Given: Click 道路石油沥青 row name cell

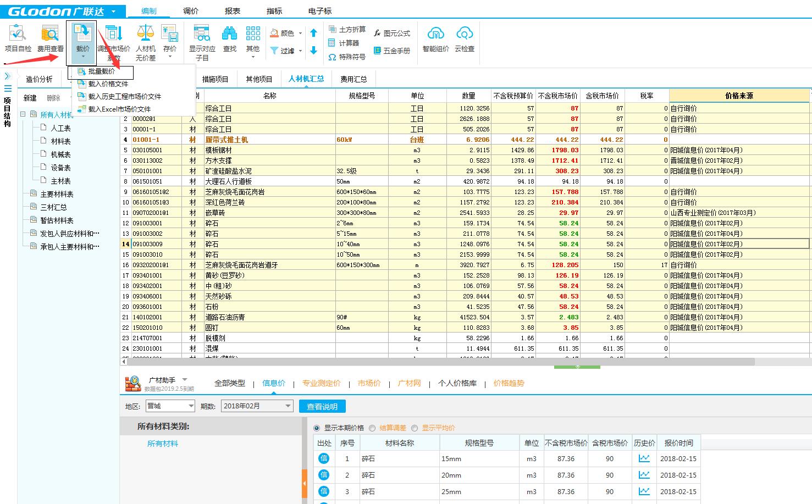Looking at the screenshot, I should (x=270, y=317).
